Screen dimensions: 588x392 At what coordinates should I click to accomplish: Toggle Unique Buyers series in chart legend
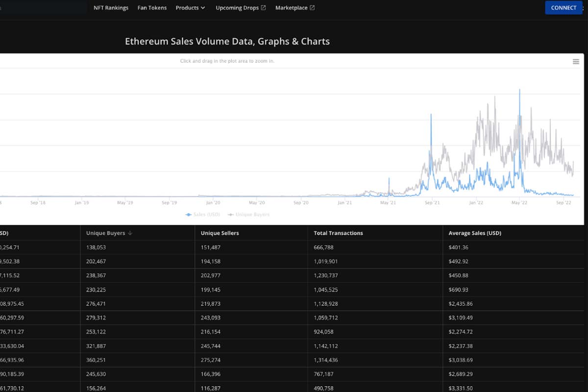tap(248, 215)
